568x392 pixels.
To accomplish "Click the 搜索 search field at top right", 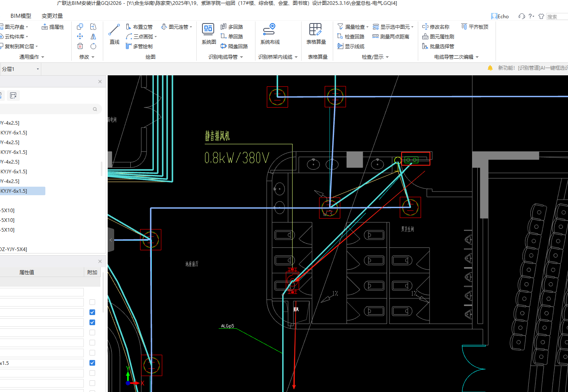I will pos(557,17).
